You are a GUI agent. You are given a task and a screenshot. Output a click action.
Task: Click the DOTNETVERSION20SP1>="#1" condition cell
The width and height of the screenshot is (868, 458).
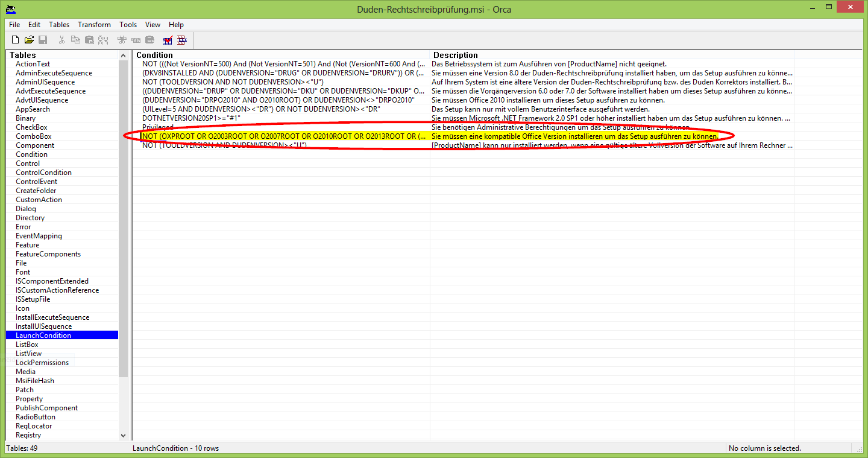coord(281,118)
